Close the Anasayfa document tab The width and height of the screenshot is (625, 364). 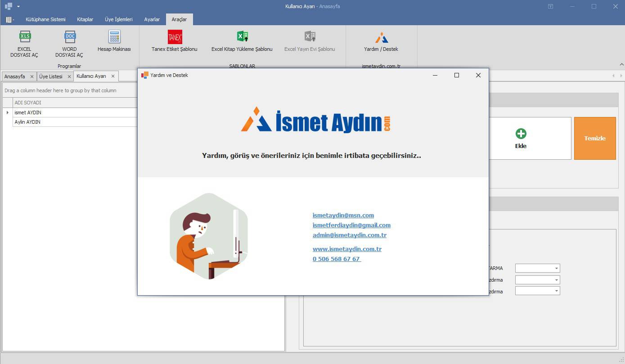coord(31,76)
